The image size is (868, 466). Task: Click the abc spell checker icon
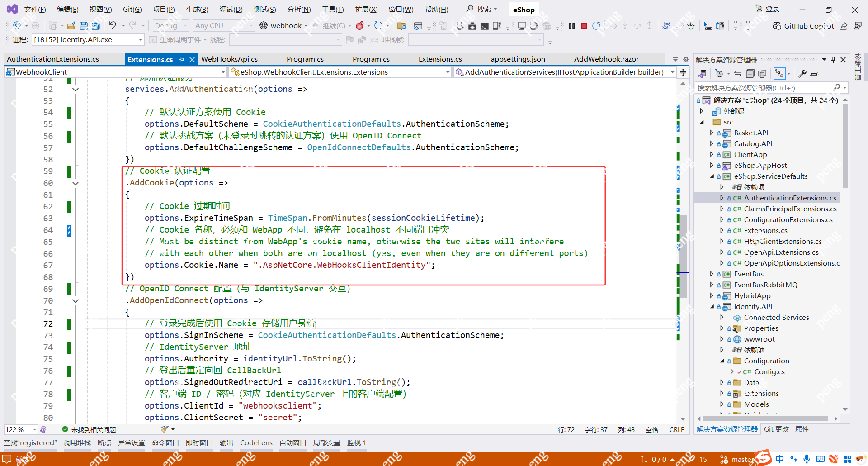pyautogui.click(x=691, y=26)
